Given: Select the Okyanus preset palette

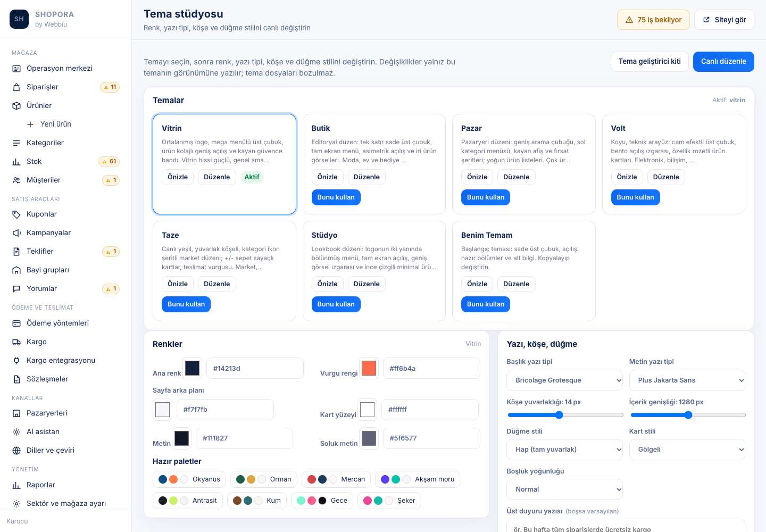Looking at the screenshot, I should pos(189,479).
